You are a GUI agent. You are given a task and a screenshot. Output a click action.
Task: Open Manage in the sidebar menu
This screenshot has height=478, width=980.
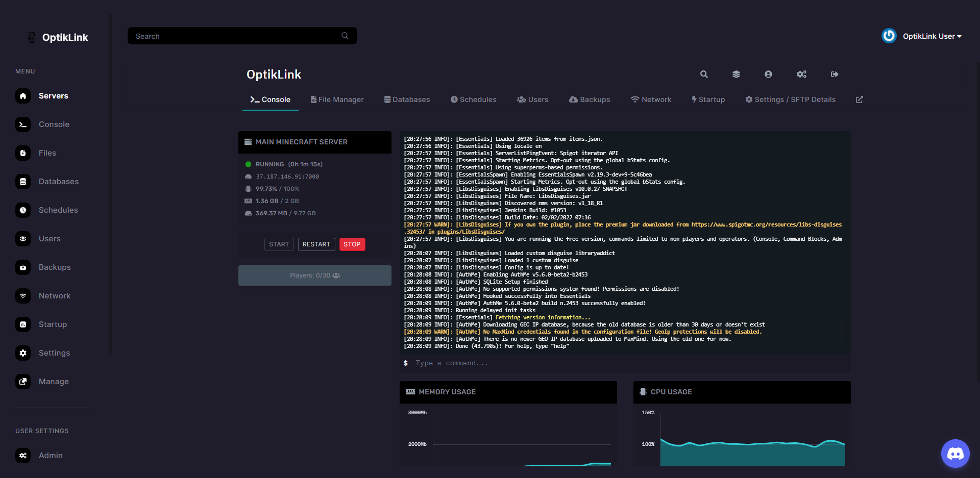[42, 382]
